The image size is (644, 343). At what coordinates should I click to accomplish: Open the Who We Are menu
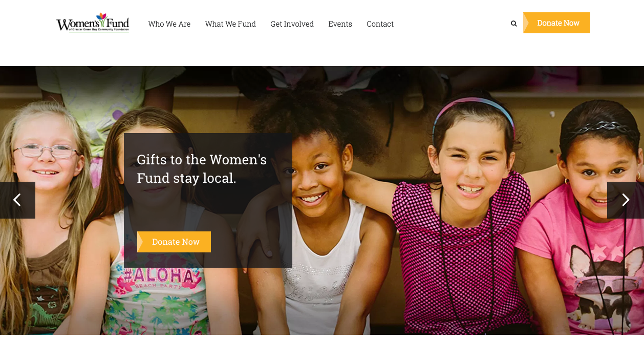pyautogui.click(x=169, y=24)
